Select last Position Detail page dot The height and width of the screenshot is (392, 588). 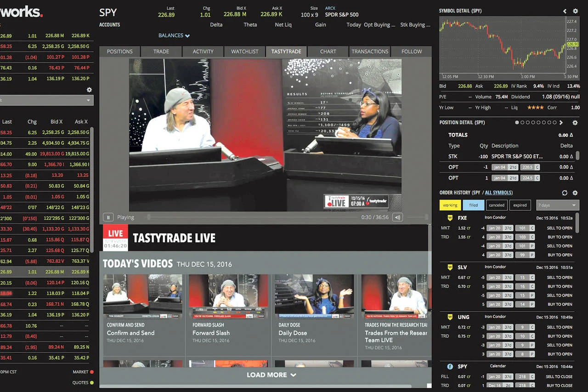(x=554, y=123)
